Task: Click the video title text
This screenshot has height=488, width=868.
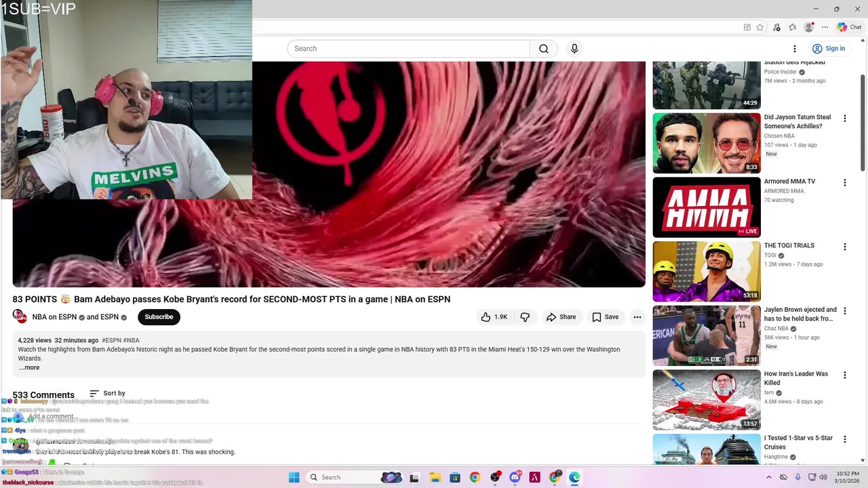Action: [x=231, y=299]
